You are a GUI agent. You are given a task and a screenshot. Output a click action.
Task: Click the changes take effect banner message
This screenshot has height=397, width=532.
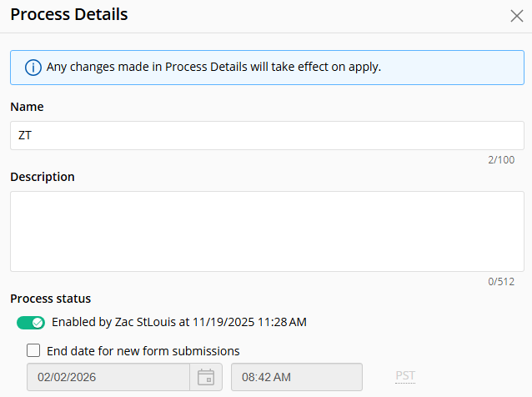coord(214,67)
